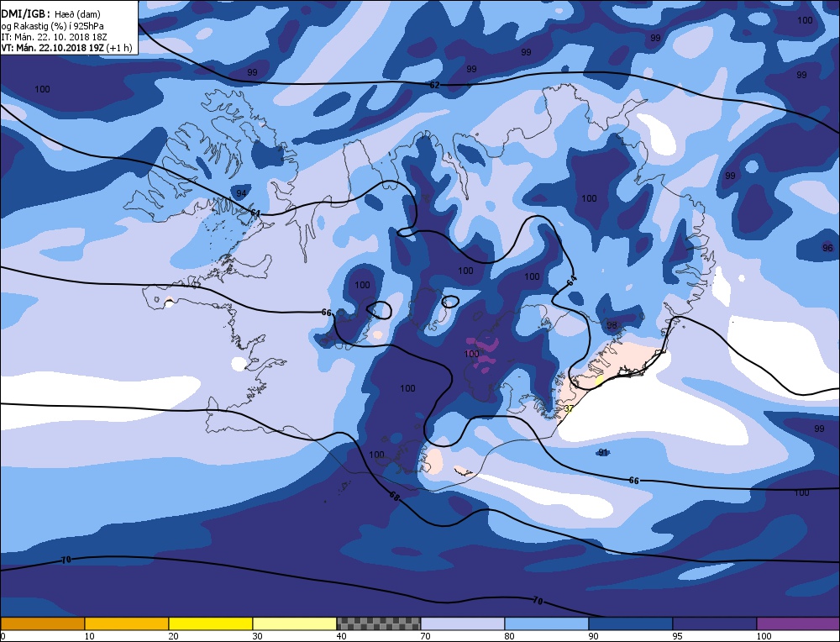The height and width of the screenshot is (642, 840).
Task: Click the title text 'DMI/IGB: Hæð (dam)'
Action: click(x=51, y=14)
